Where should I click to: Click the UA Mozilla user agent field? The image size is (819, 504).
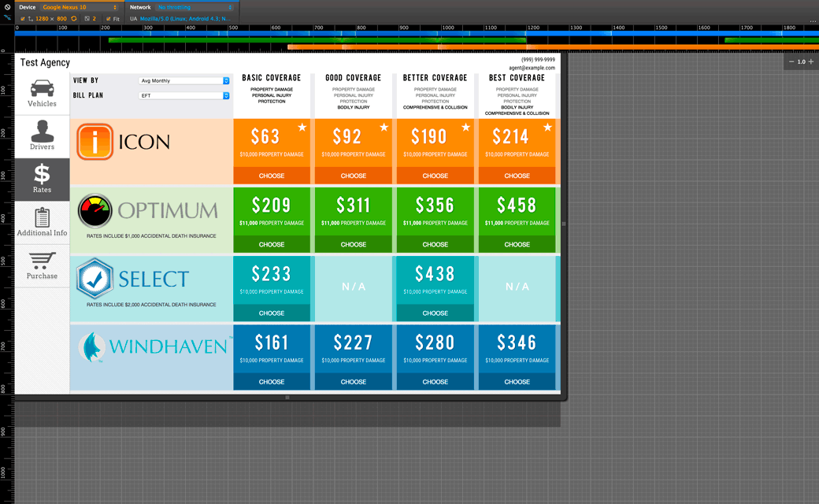[185, 19]
